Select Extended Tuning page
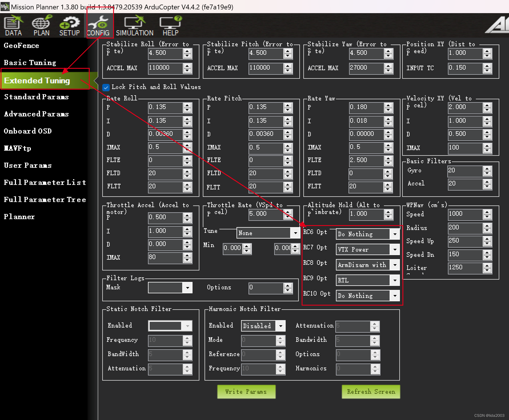The width and height of the screenshot is (509, 420). pos(45,80)
